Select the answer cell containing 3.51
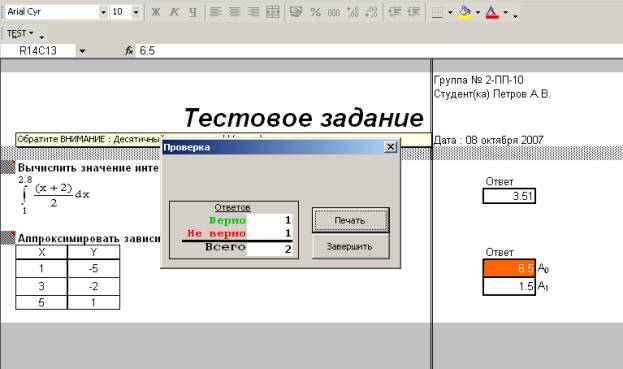623x369 pixels. point(509,196)
